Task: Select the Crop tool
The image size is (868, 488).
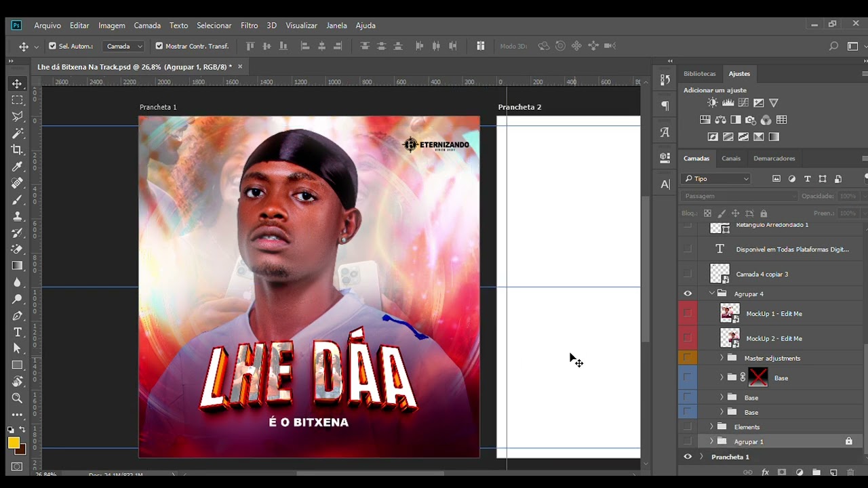Action: click(x=18, y=150)
